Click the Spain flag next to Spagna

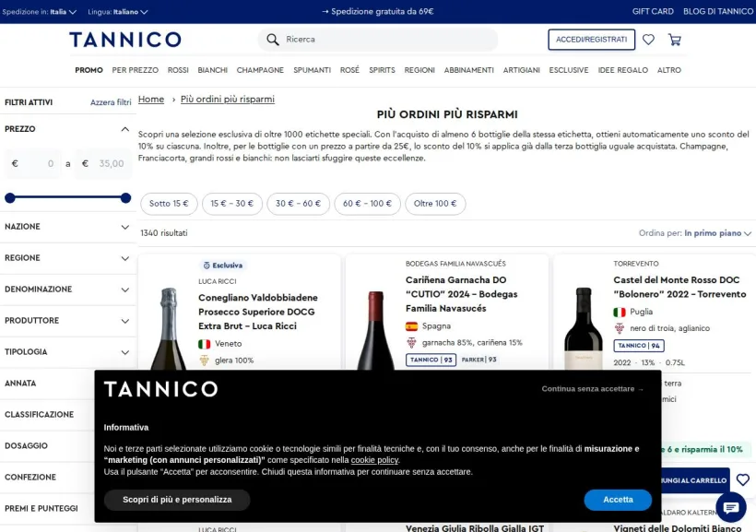click(411, 326)
